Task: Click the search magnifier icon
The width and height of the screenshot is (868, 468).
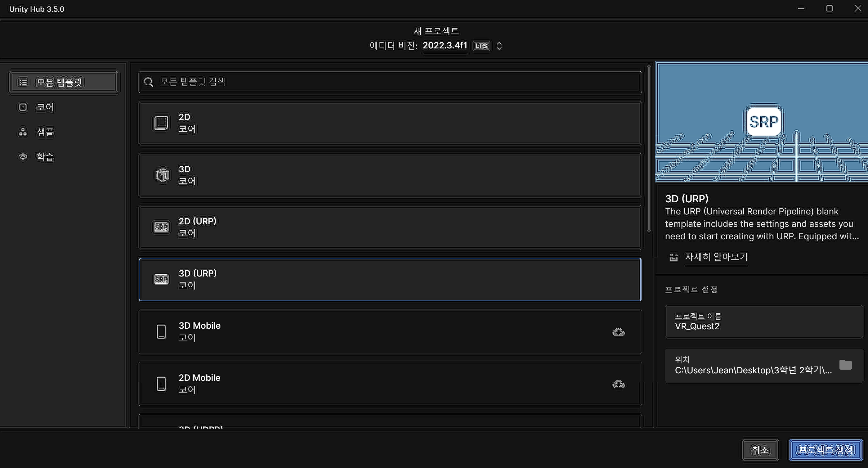Action: 148,82
